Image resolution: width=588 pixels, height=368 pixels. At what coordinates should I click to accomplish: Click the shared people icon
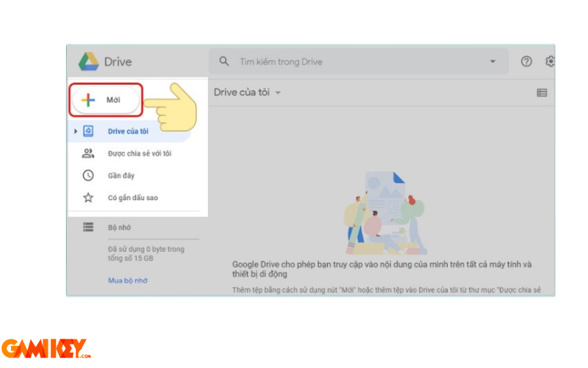[88, 153]
